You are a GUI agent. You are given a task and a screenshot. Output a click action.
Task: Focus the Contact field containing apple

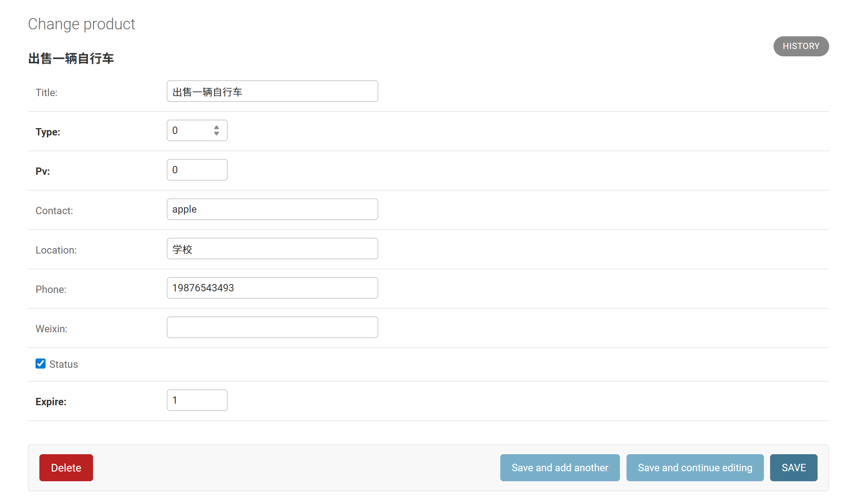tap(272, 210)
